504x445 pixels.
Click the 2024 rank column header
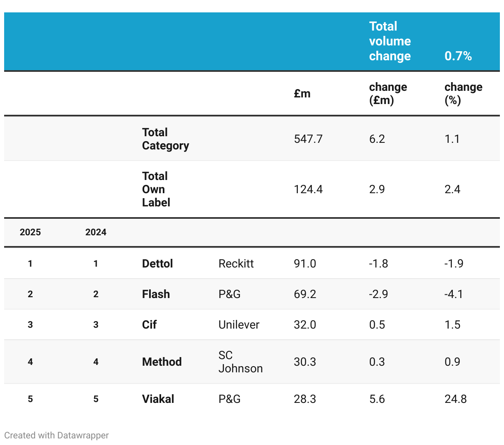(96, 232)
